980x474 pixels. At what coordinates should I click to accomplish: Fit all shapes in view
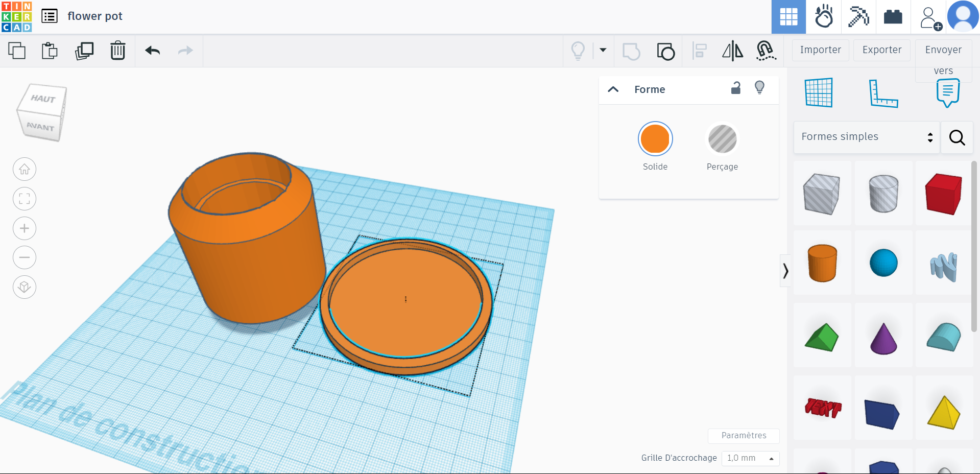tap(25, 199)
